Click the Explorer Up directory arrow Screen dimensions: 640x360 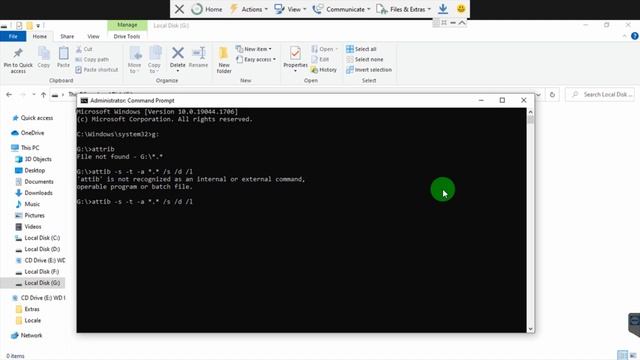(x=43, y=95)
